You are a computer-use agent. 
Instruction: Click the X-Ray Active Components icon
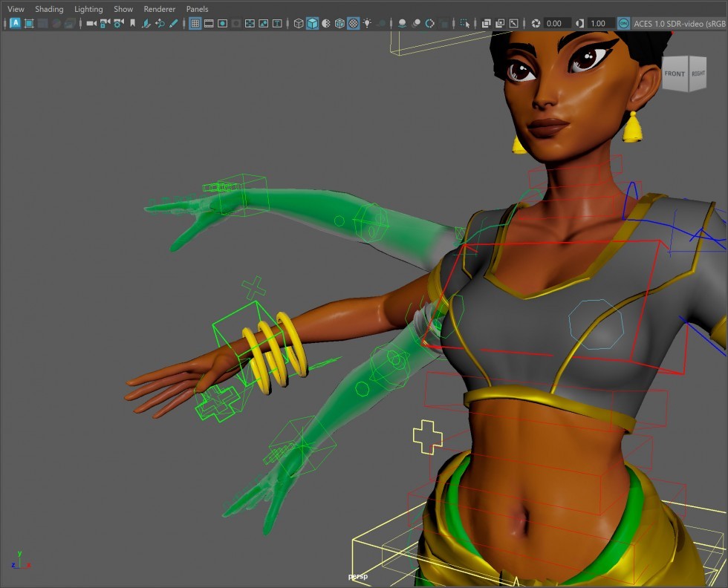[500, 23]
